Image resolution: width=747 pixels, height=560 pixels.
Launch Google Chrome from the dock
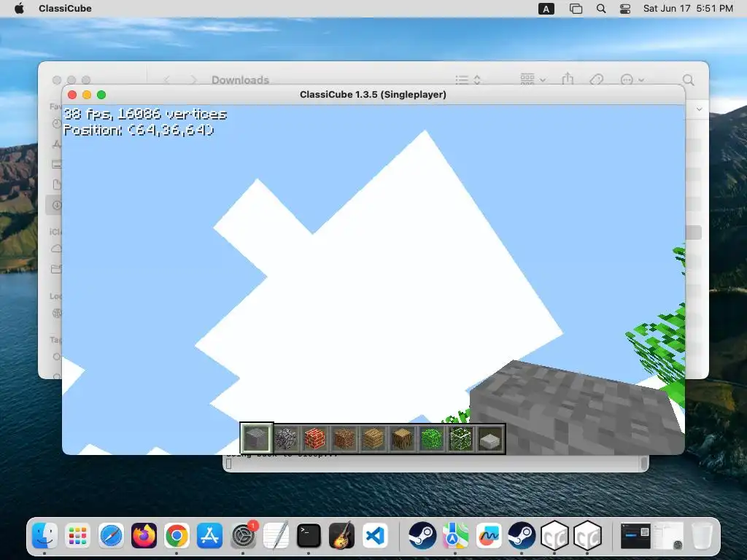(x=177, y=535)
